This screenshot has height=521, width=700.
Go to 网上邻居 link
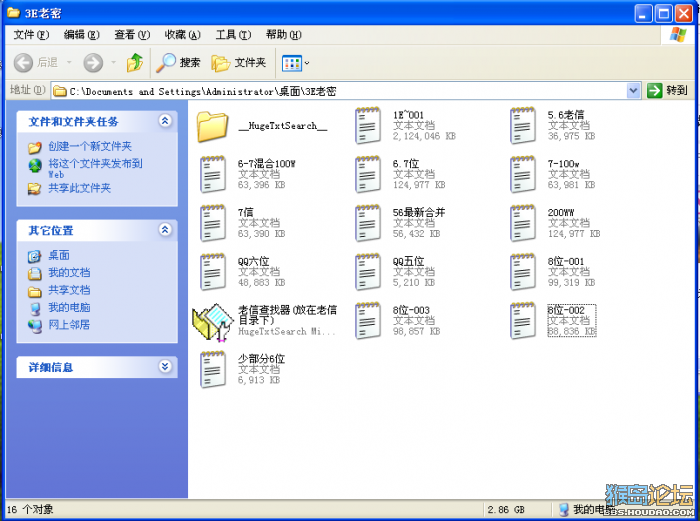(x=69, y=325)
